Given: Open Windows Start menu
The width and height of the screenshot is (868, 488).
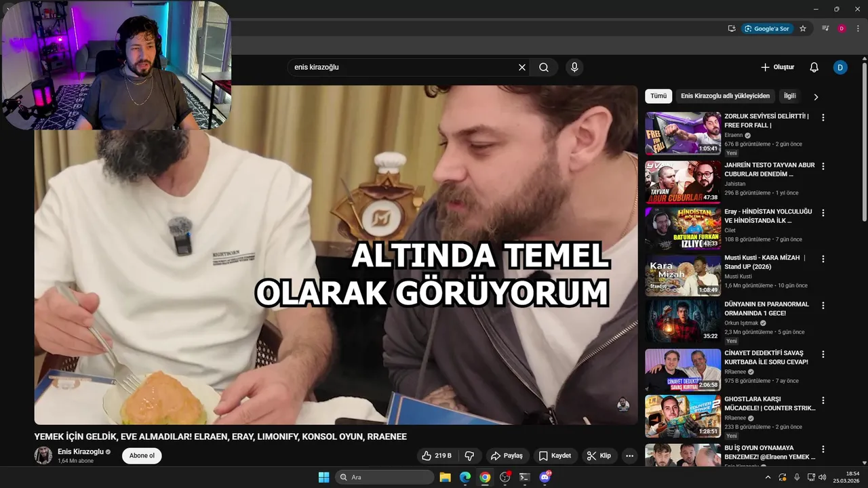Looking at the screenshot, I should (323, 477).
